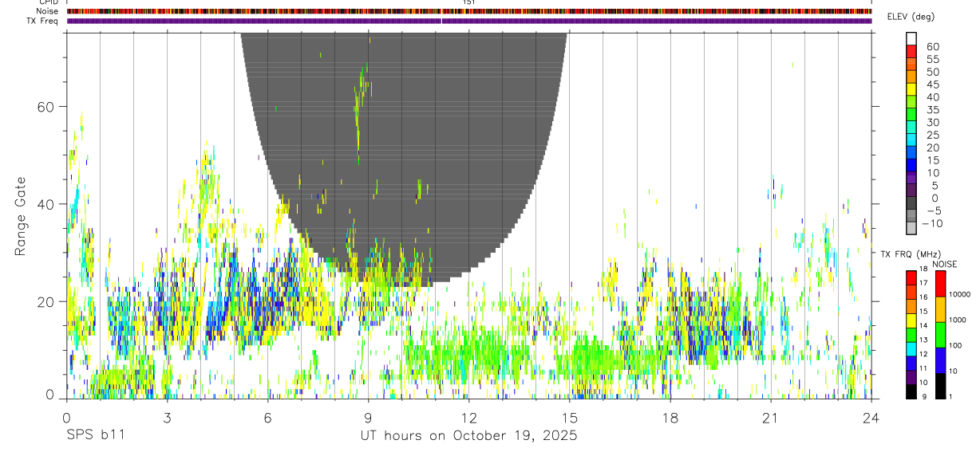
Task: Click NOISE colorbar label '1000'
Action: [x=959, y=320]
